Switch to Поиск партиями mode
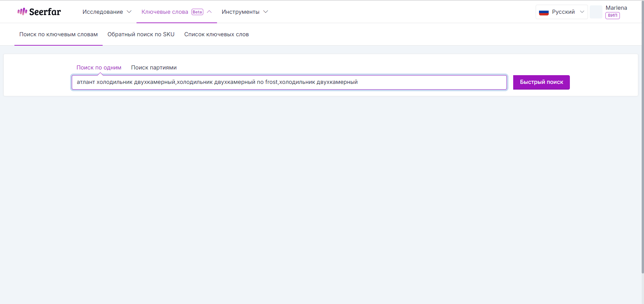Screen dimensions: 644x304 point(154,67)
